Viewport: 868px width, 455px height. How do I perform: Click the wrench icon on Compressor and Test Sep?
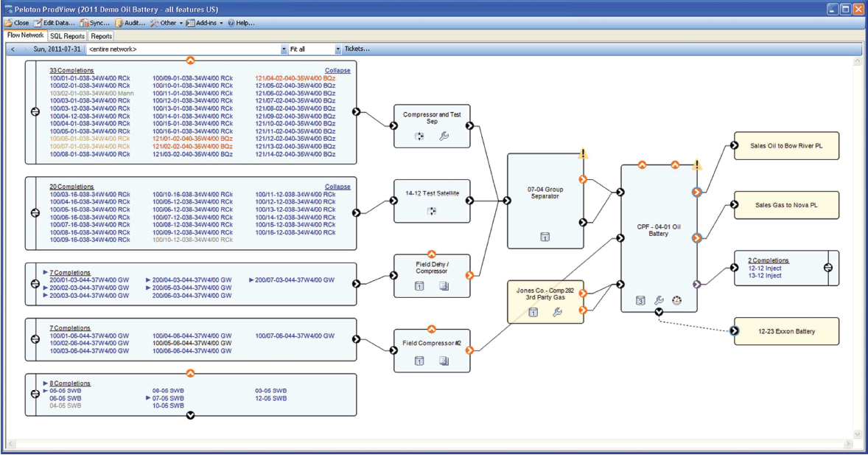pyautogui.click(x=444, y=137)
